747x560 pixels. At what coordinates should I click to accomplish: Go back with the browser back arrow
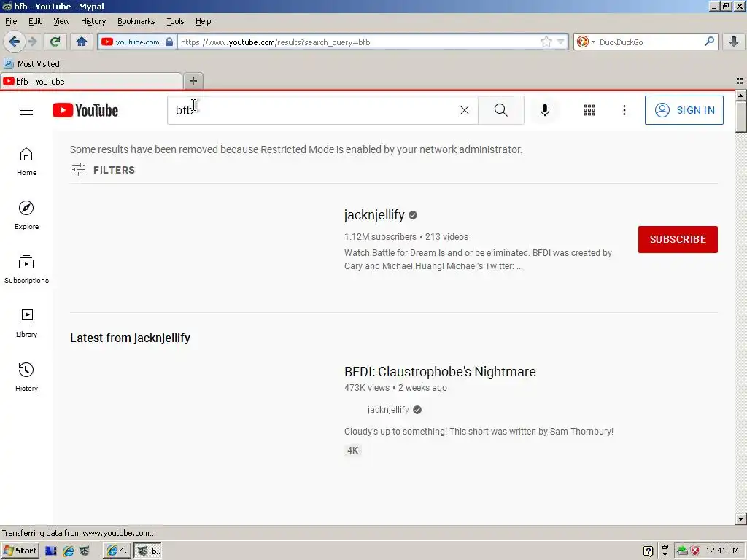click(x=15, y=42)
